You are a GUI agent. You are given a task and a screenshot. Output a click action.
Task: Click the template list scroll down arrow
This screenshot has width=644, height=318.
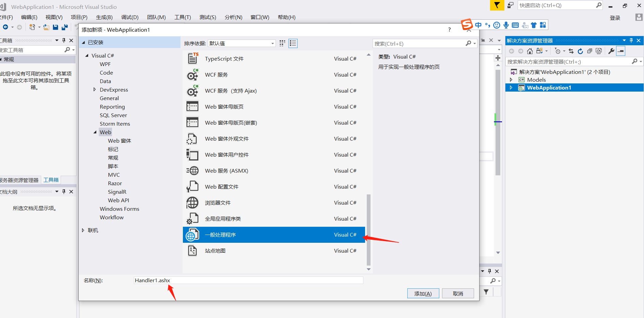tap(368, 269)
